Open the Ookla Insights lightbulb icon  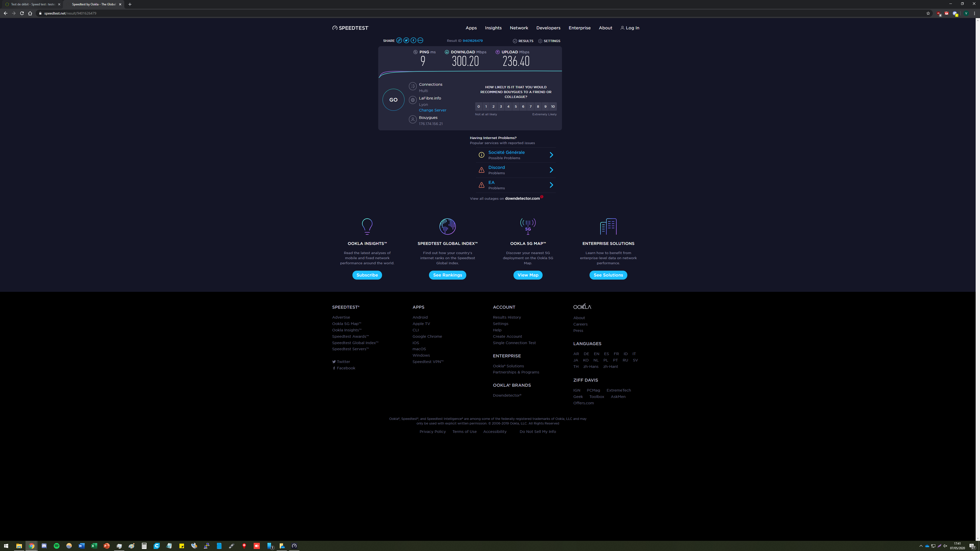click(367, 226)
